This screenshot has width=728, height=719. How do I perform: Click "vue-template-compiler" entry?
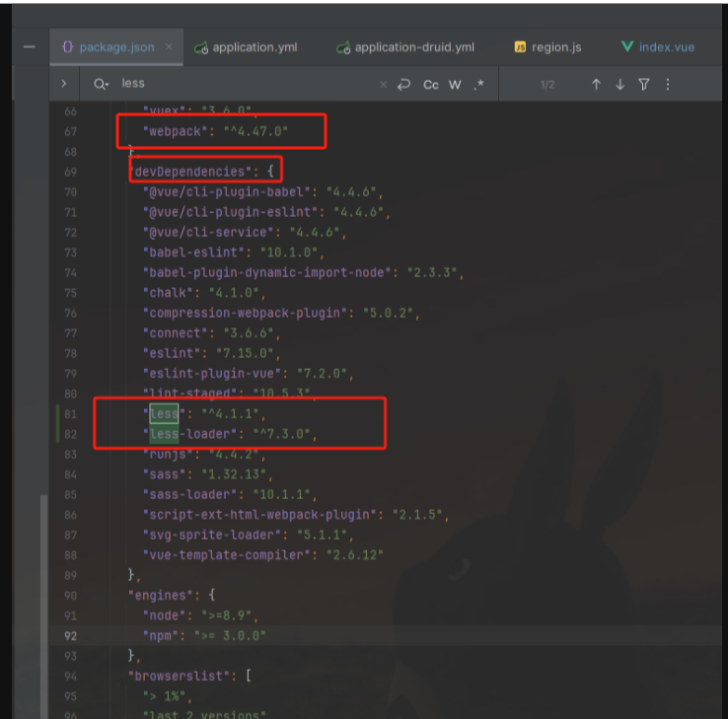coord(227,555)
